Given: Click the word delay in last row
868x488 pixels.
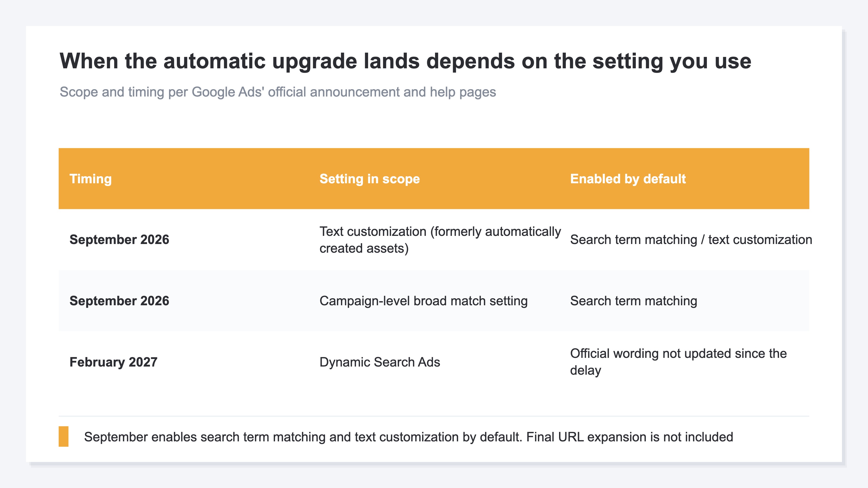Looking at the screenshot, I should [x=585, y=370].
